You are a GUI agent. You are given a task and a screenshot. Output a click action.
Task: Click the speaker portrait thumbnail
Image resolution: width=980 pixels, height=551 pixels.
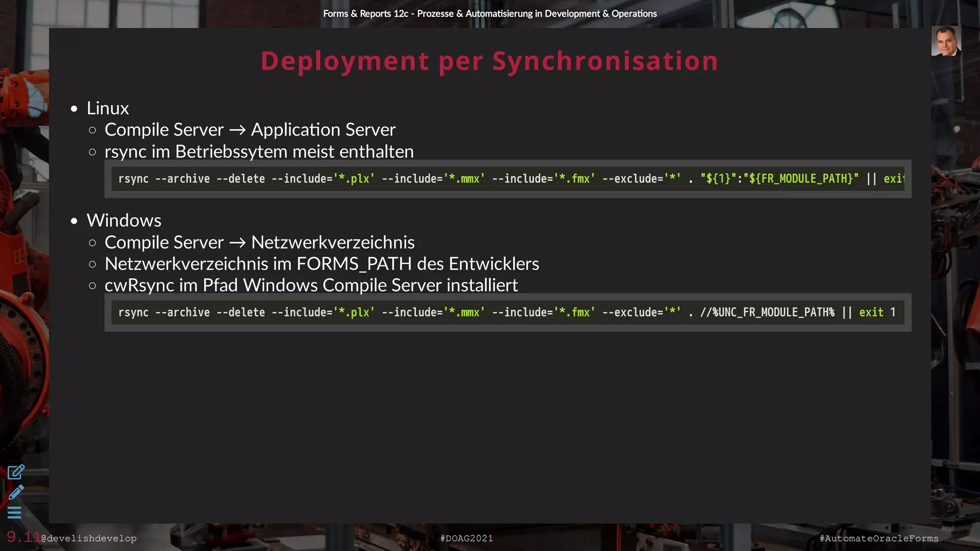tap(946, 41)
